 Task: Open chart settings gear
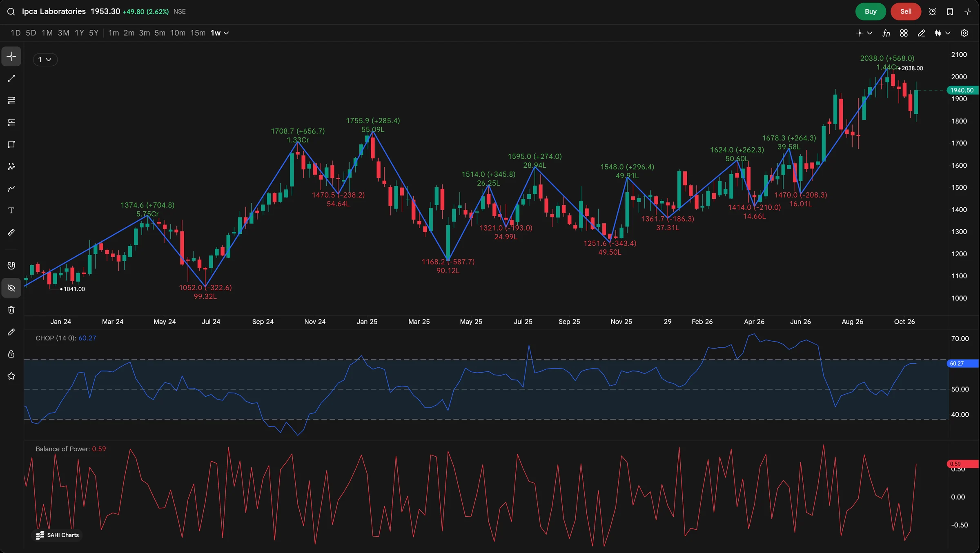(964, 33)
